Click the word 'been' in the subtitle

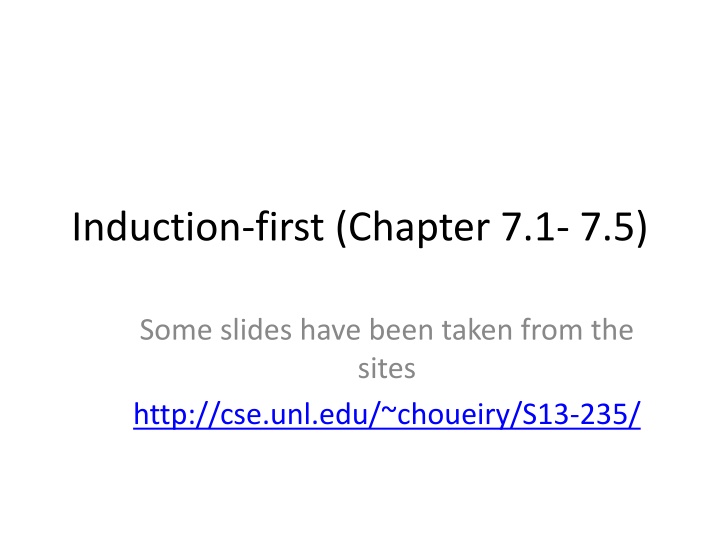tap(402, 330)
